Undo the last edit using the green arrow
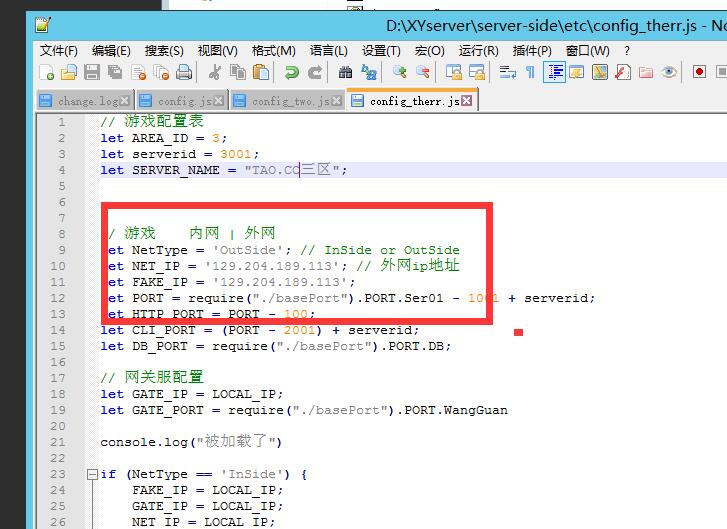 tap(291, 72)
